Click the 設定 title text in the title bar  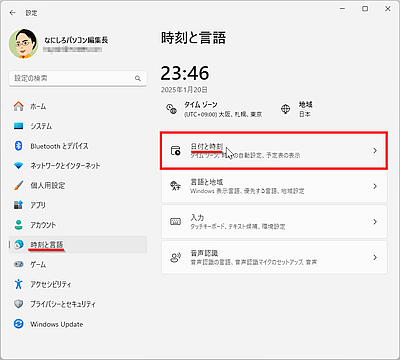[31, 13]
